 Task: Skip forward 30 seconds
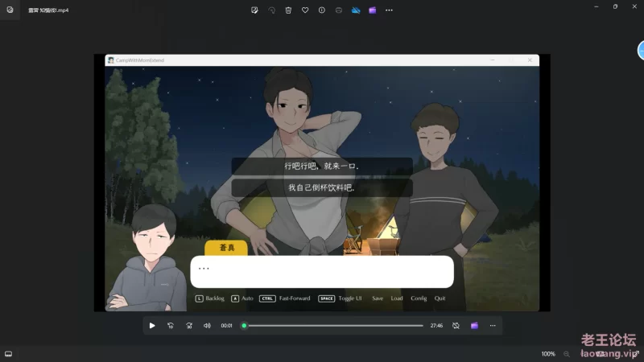189,326
